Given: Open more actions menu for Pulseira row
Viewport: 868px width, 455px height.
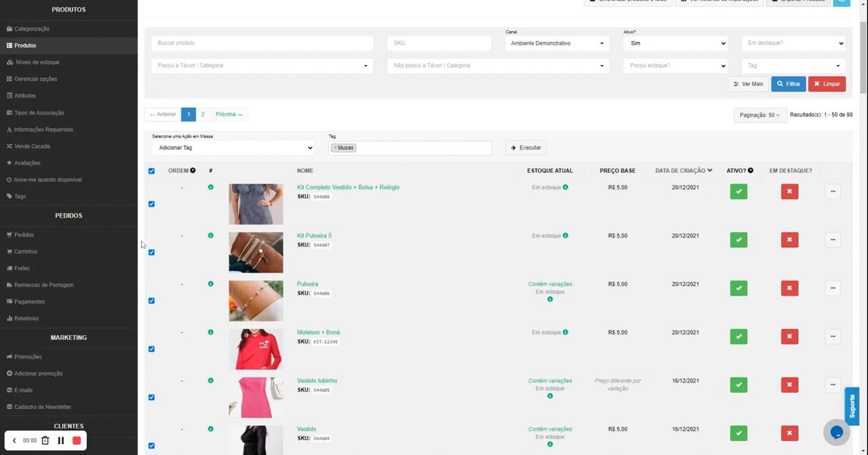Looking at the screenshot, I should (x=833, y=288).
